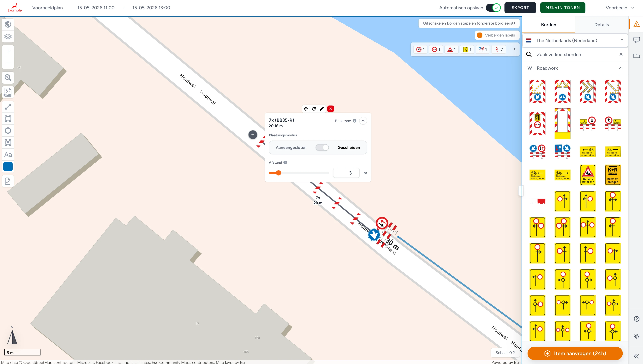Zoom in on the map

(x=8, y=51)
